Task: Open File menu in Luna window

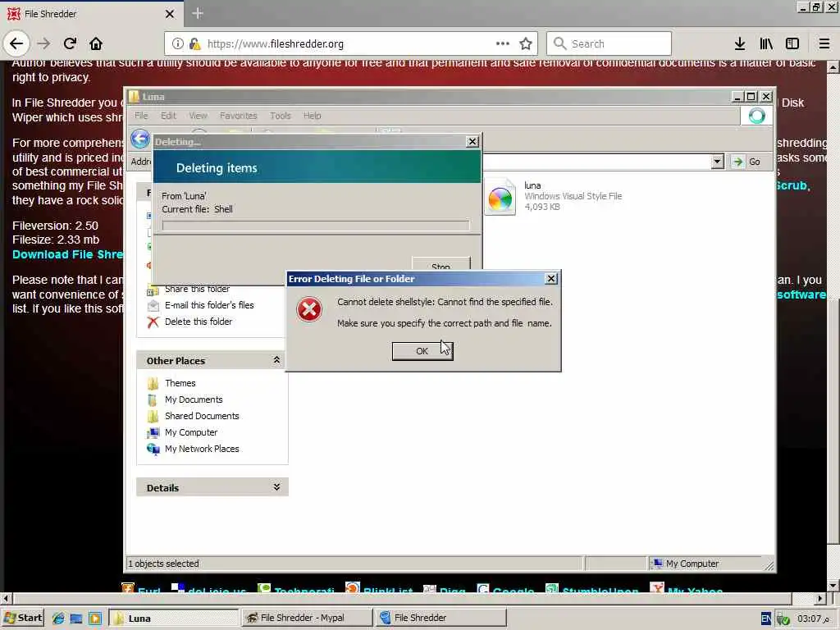Action: 141,116
